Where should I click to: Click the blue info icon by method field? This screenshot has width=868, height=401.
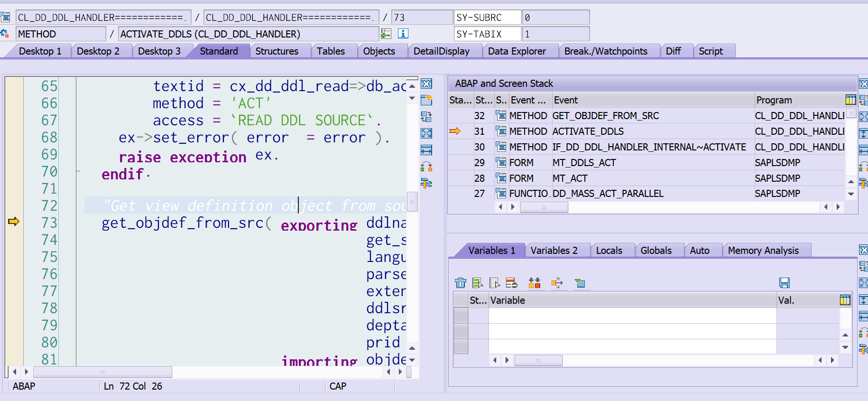pyautogui.click(x=403, y=34)
